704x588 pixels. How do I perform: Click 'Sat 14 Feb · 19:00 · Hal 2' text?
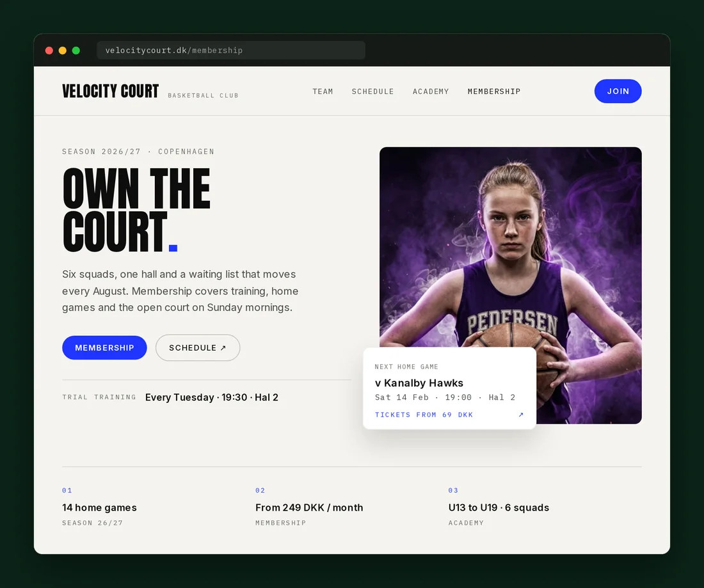tap(445, 397)
